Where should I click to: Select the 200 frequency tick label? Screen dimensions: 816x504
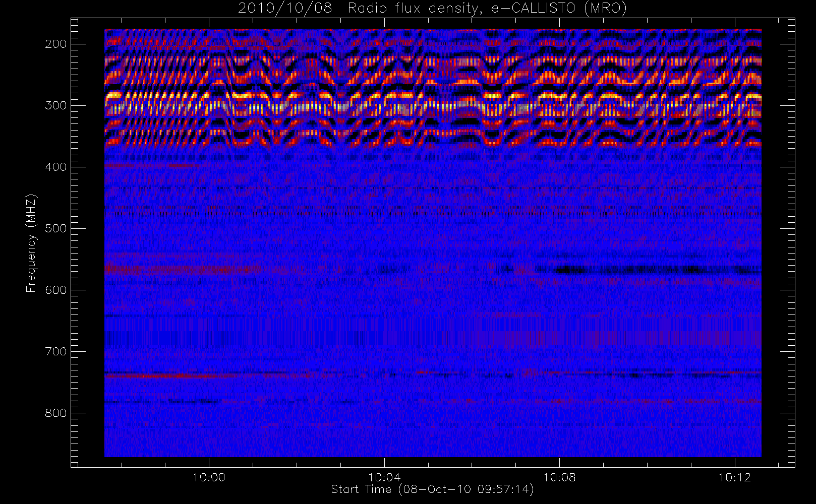click(x=56, y=44)
